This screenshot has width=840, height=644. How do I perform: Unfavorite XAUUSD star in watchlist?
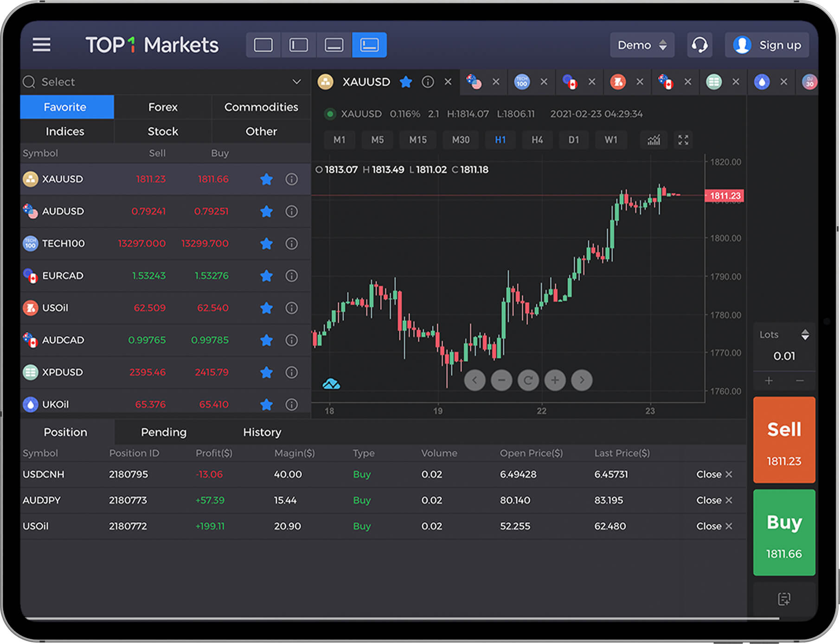(266, 179)
